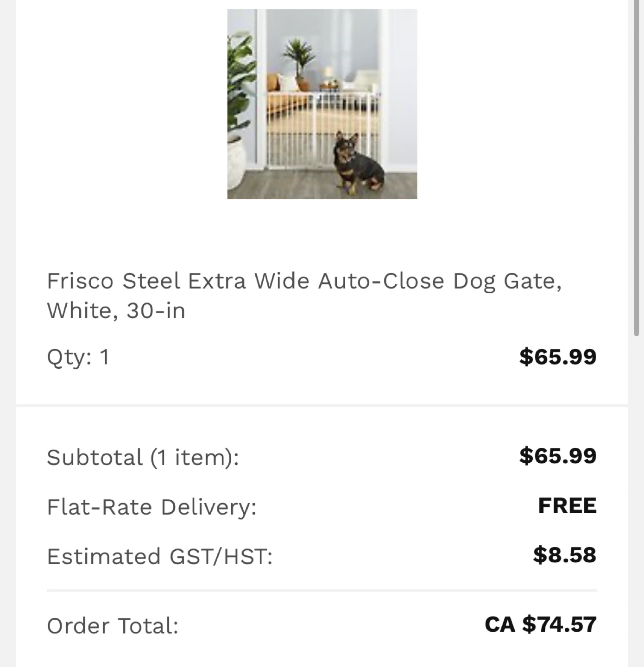Viewport: 644px width, 667px height.
Task: Select the Qty: 1 quantity label
Action: click(78, 357)
